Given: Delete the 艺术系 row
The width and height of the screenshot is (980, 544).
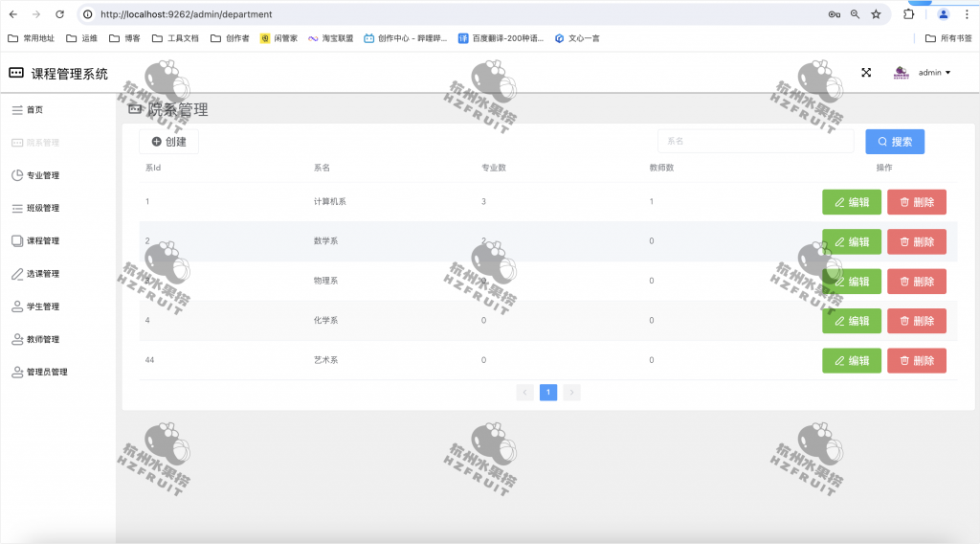Looking at the screenshot, I should [x=917, y=361].
